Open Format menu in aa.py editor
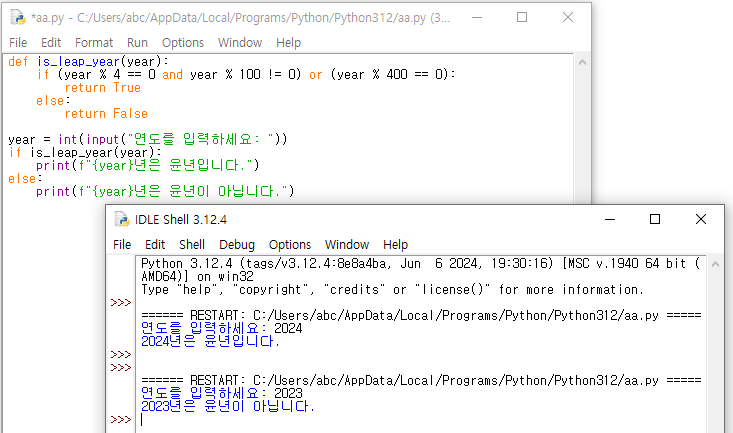Image resolution: width=733 pixels, height=433 pixels. (94, 43)
